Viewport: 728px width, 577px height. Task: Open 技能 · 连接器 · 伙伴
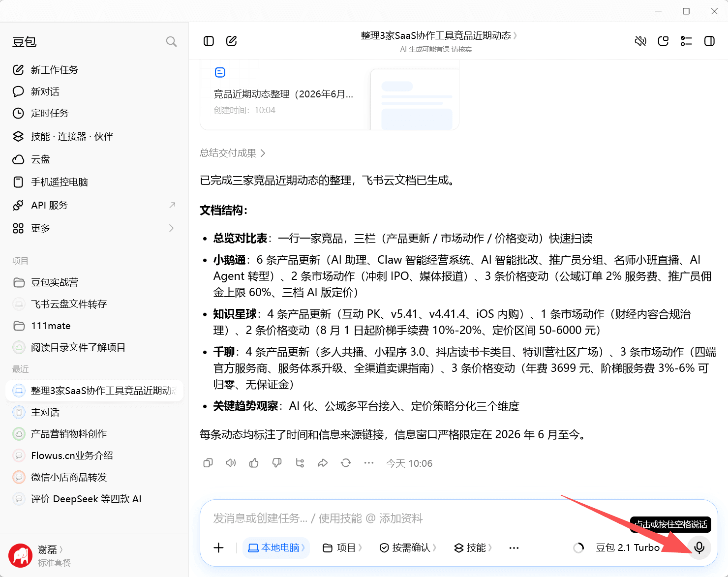coord(94,136)
